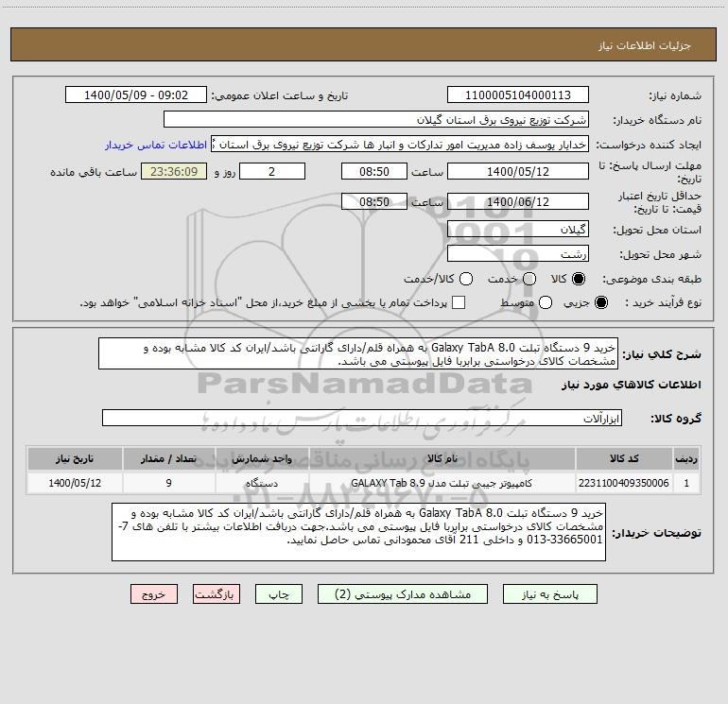Click the اطلاعات کالاهای مورد نیاز section title
Image resolution: width=728 pixels, height=704 pixels.
pyautogui.click(x=631, y=385)
